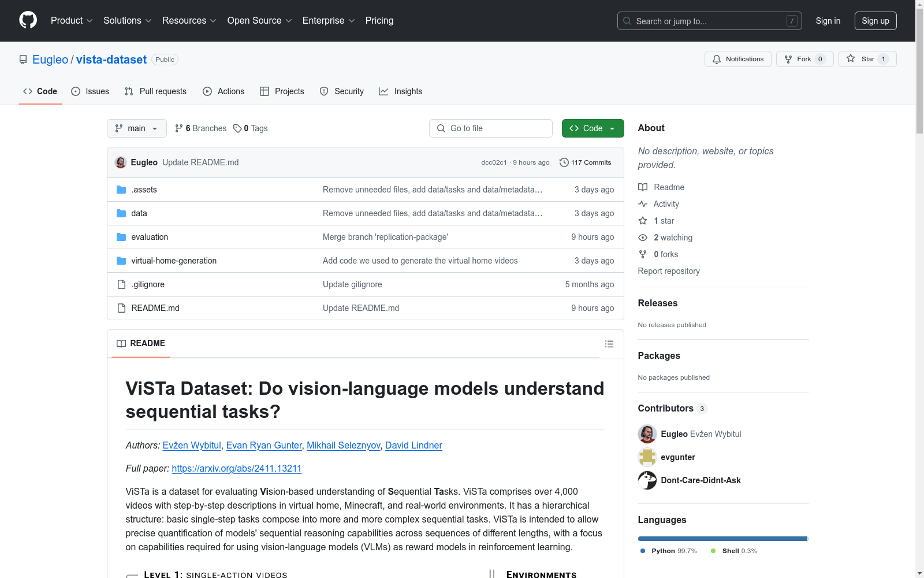
Task: Click the eye icon beside 2 watching
Action: (643, 238)
